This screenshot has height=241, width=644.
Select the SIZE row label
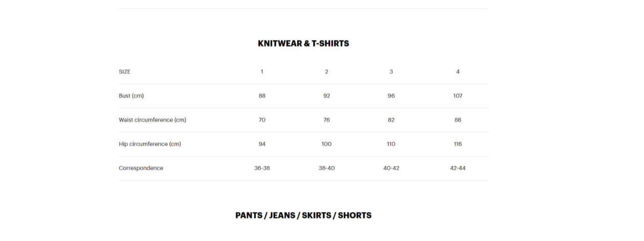click(125, 72)
